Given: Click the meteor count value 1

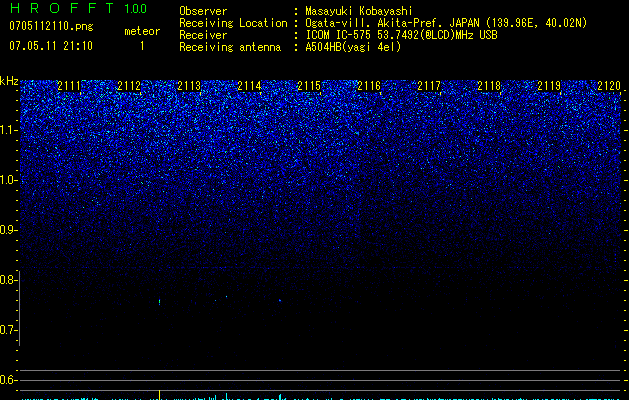Looking at the screenshot, I should [142, 46].
